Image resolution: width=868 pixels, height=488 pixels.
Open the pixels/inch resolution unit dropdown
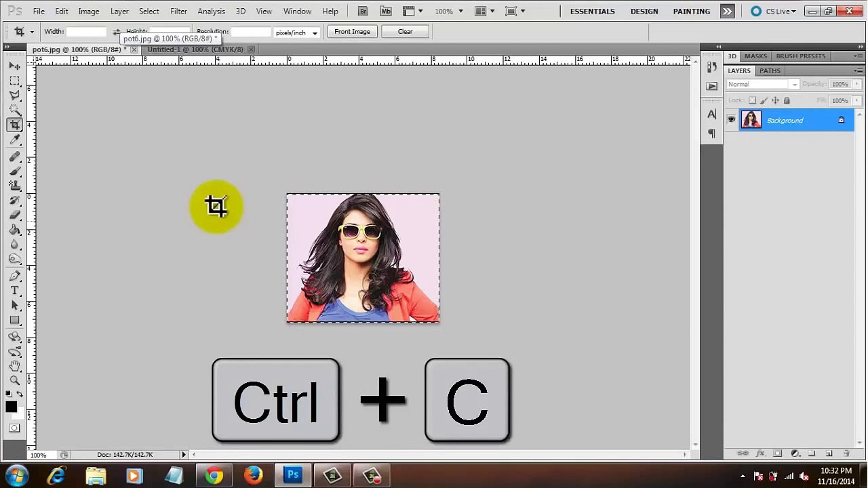[296, 33]
